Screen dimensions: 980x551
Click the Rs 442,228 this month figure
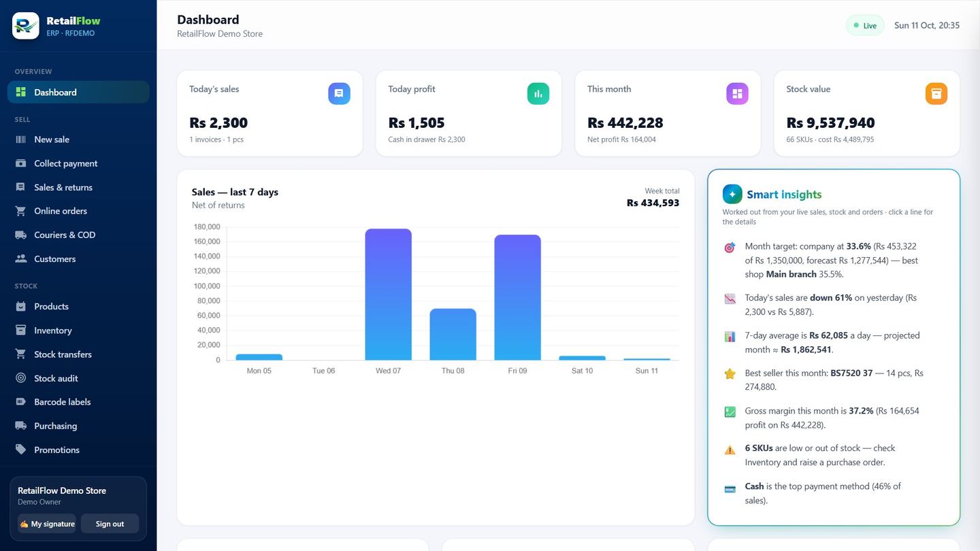[625, 123]
